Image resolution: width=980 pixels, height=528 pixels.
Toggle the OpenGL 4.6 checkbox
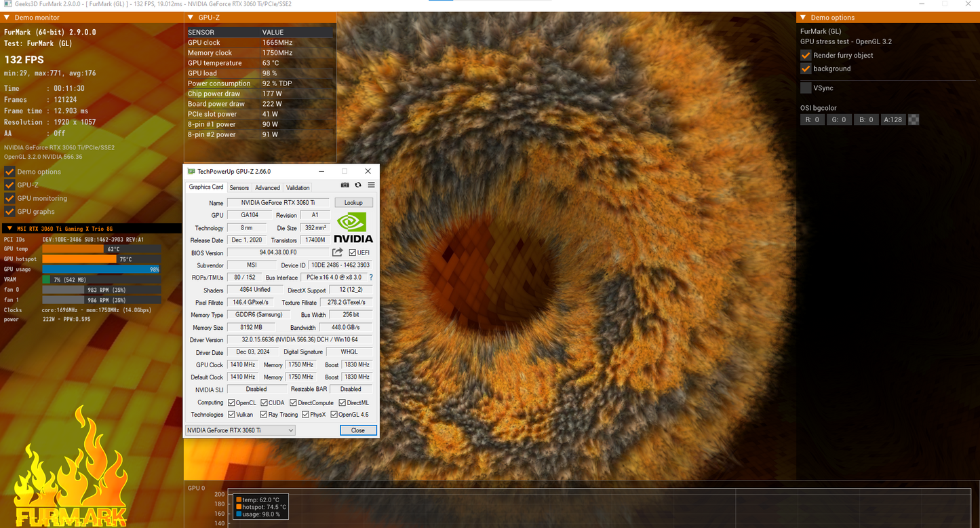pos(334,415)
